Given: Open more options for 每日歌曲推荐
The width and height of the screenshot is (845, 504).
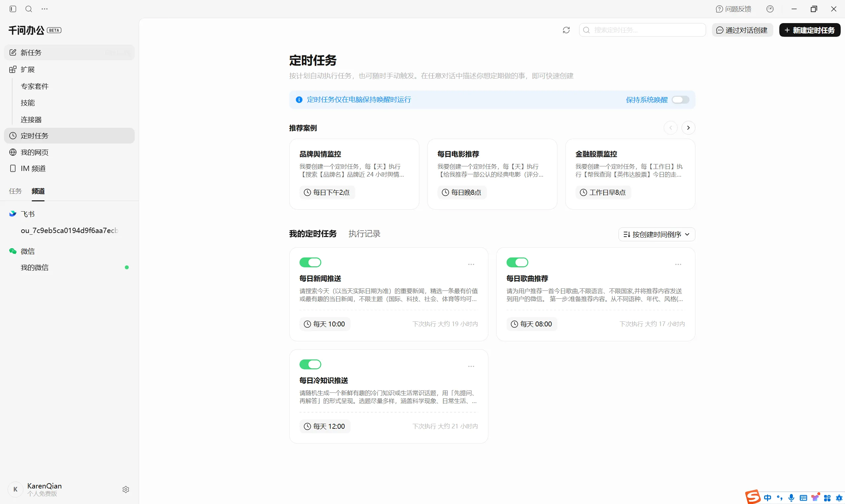Looking at the screenshot, I should pyautogui.click(x=678, y=264).
